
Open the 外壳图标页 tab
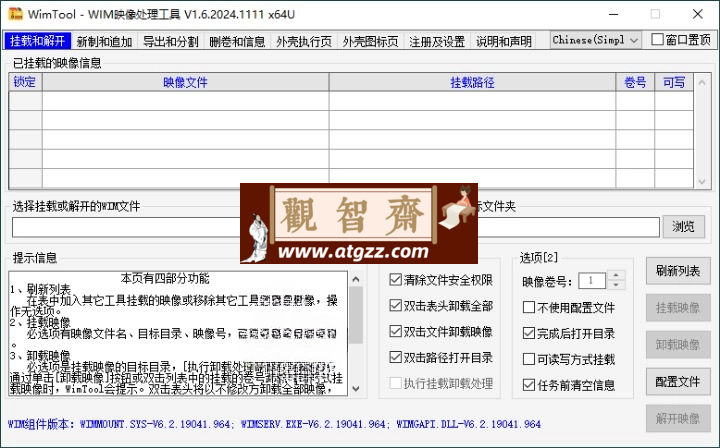pyautogui.click(x=370, y=41)
